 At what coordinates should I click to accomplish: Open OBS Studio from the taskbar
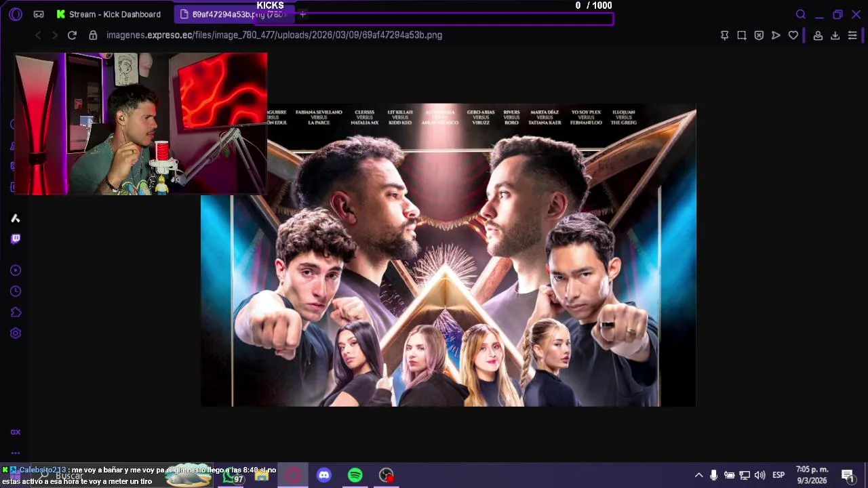pos(387,476)
